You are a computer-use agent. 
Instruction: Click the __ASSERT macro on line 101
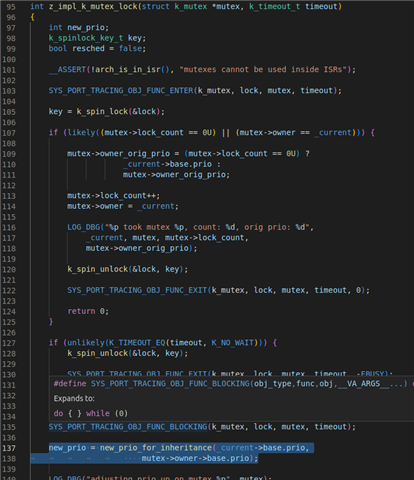[x=67, y=69]
